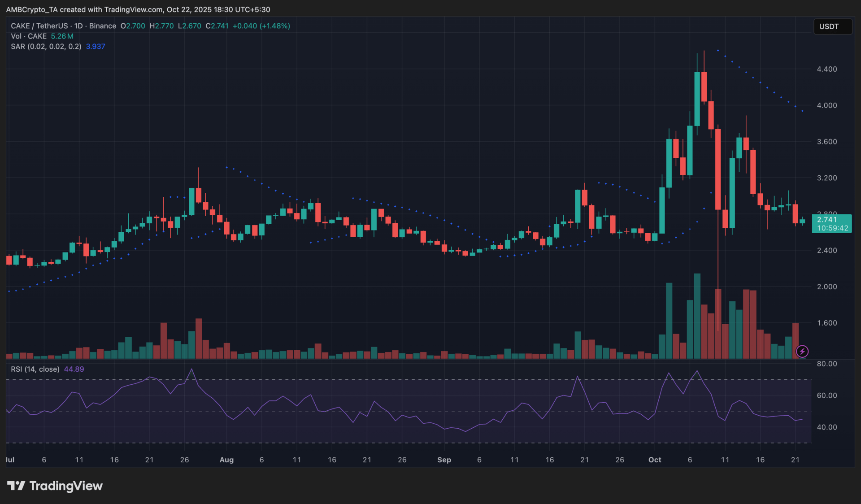
Task: Click the 2.741 current price label
Action: click(x=826, y=219)
